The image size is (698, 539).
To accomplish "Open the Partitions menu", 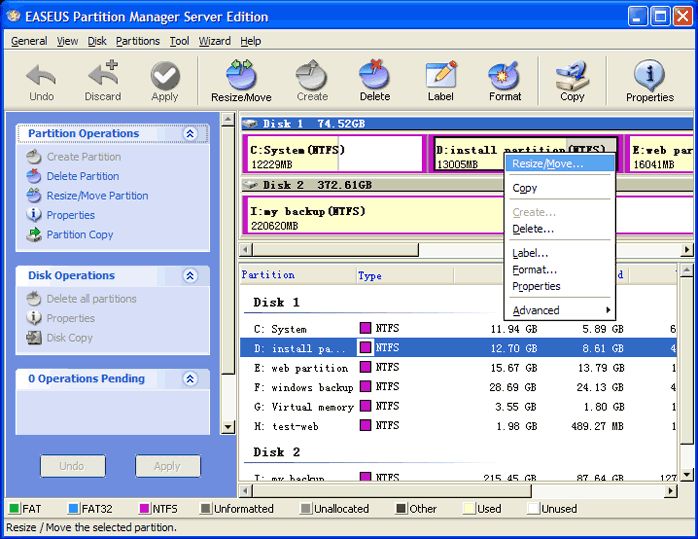I will click(138, 41).
